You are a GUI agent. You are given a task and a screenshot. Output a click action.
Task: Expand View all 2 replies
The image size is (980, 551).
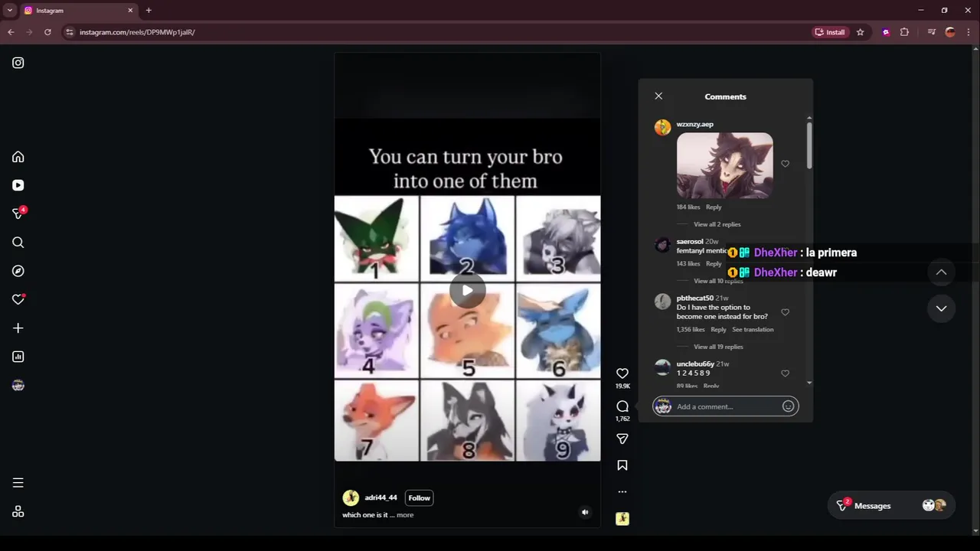point(717,224)
